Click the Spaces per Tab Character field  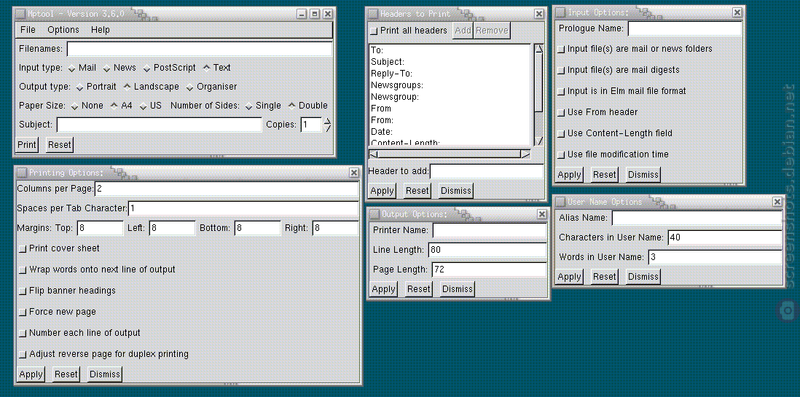[243, 208]
